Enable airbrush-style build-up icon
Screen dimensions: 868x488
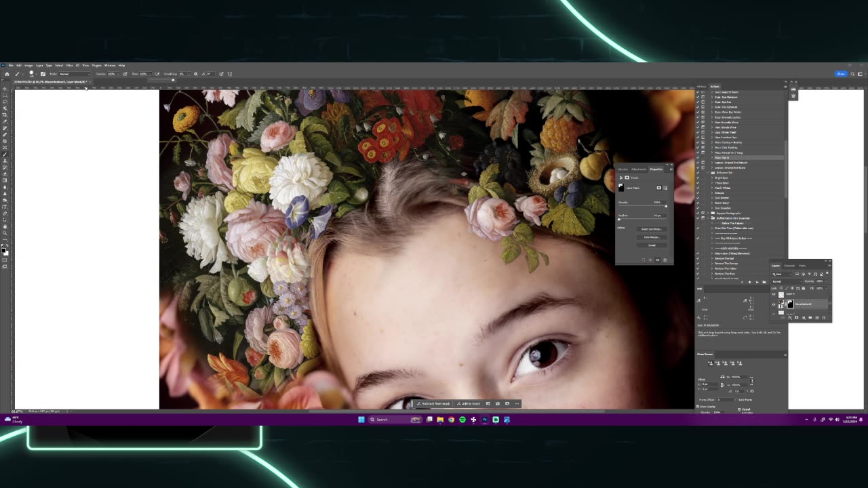tap(157, 74)
